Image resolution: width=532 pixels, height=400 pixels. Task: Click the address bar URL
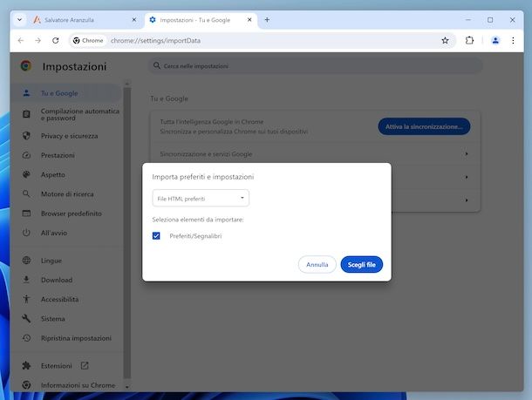pyautogui.click(x=155, y=41)
